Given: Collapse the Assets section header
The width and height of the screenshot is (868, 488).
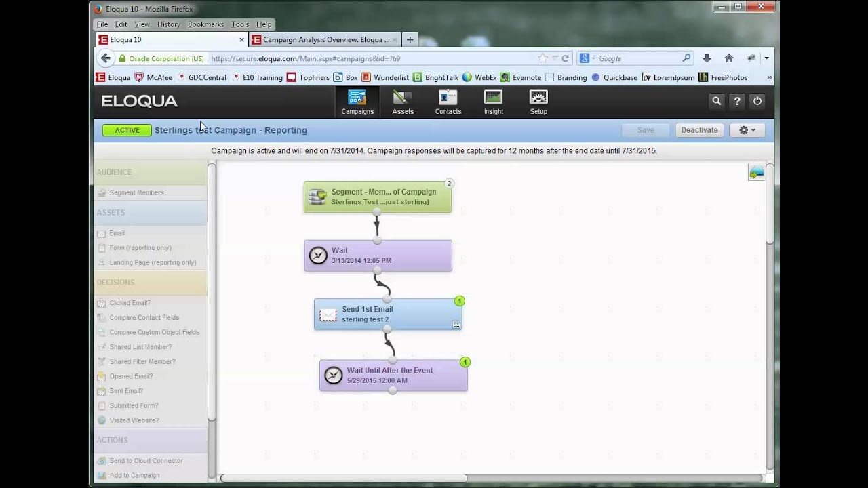Looking at the screenshot, I should pyautogui.click(x=151, y=213).
